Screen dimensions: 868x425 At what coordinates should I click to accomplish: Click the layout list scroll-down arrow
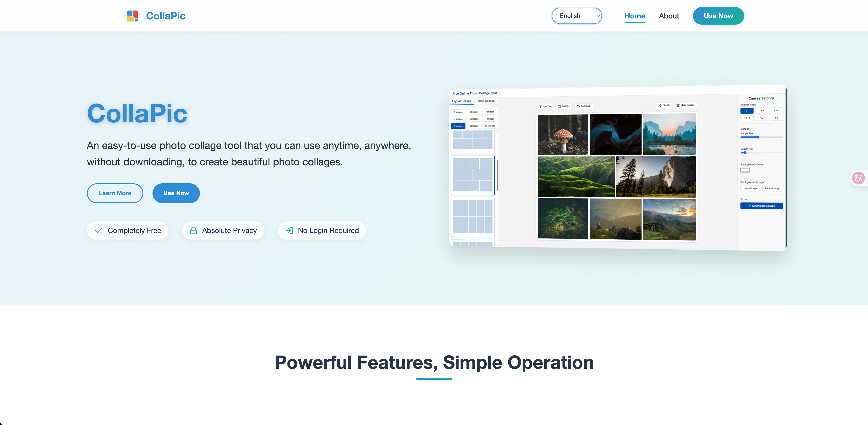point(497,245)
